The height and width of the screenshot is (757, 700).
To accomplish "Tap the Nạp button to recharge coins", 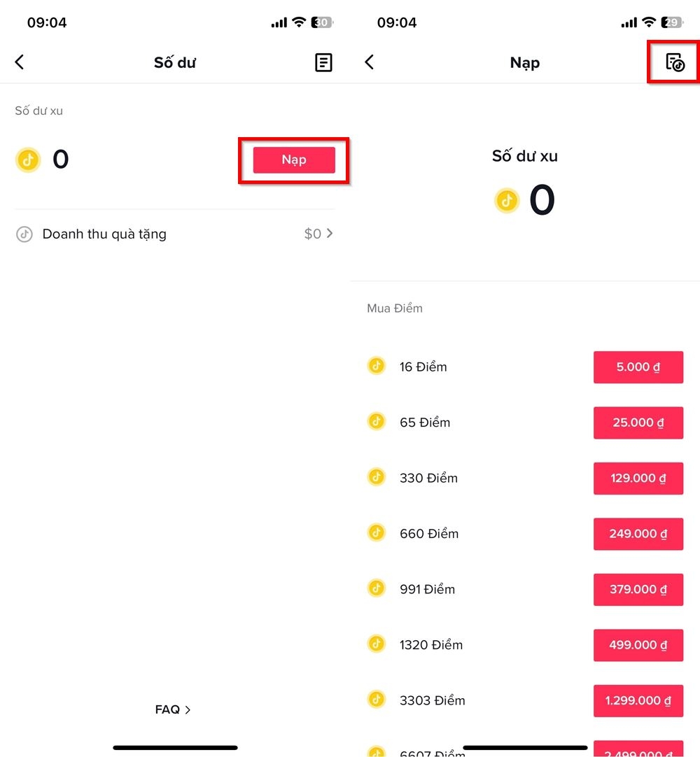I will 293,160.
